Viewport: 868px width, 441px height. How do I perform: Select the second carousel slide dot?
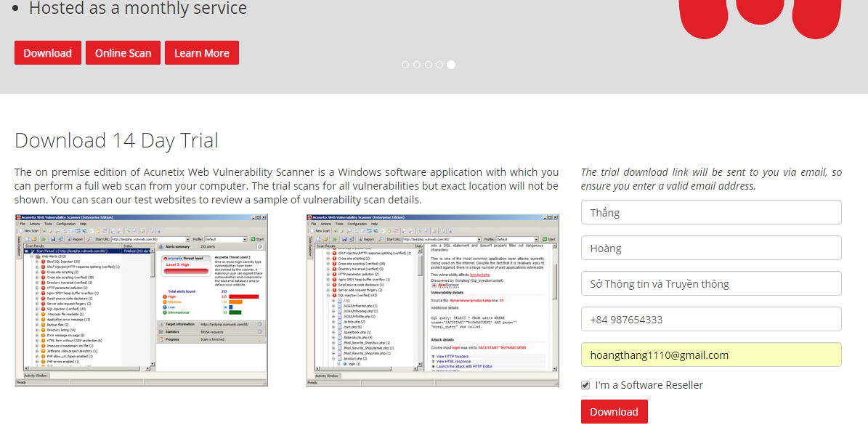(x=417, y=65)
